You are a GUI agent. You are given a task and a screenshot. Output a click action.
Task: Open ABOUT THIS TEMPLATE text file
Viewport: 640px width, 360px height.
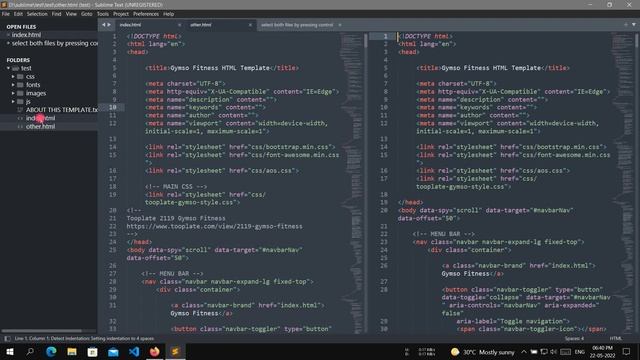click(61, 110)
